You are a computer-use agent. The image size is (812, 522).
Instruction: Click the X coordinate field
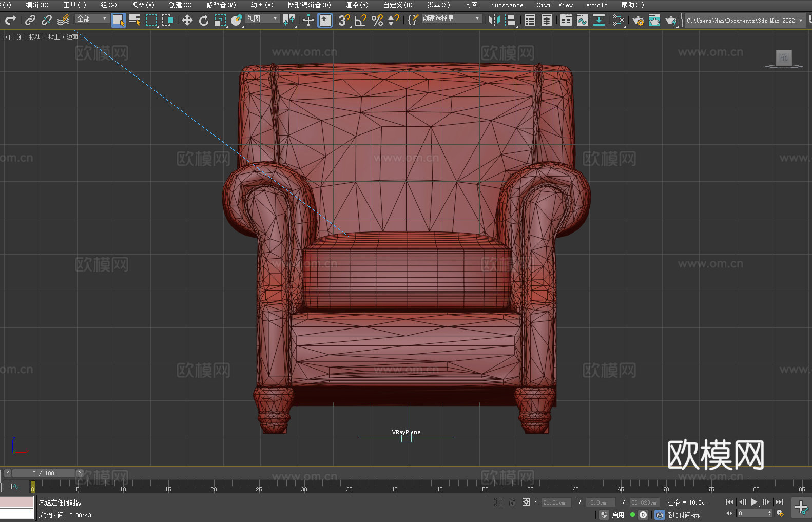556,502
